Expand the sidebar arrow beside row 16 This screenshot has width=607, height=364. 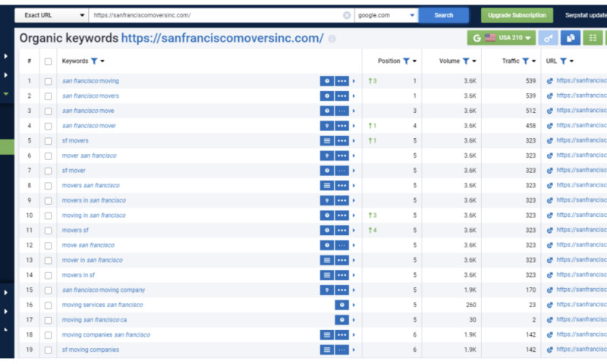pyautogui.click(x=6, y=312)
